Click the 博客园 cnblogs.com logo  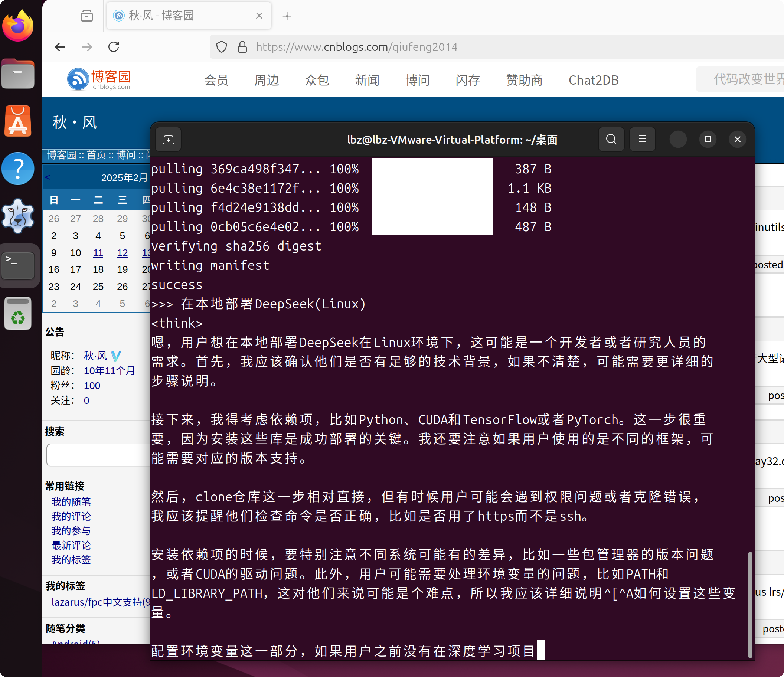coord(99,79)
